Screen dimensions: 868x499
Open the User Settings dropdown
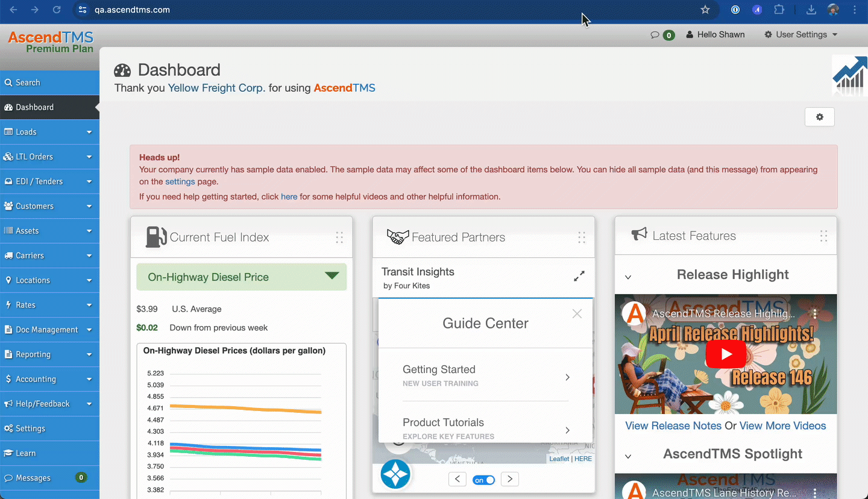tap(801, 35)
